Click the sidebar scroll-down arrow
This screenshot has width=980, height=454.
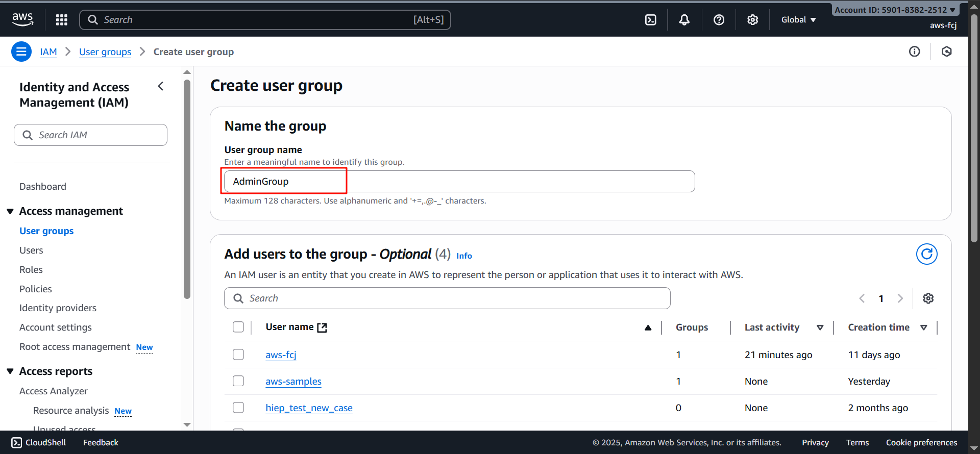point(187,425)
